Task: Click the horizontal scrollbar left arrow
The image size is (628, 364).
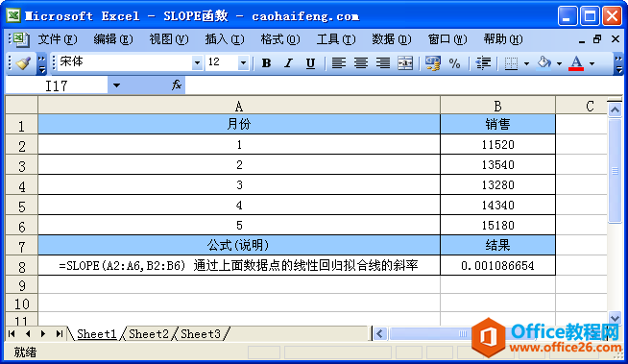Action: pos(380,333)
